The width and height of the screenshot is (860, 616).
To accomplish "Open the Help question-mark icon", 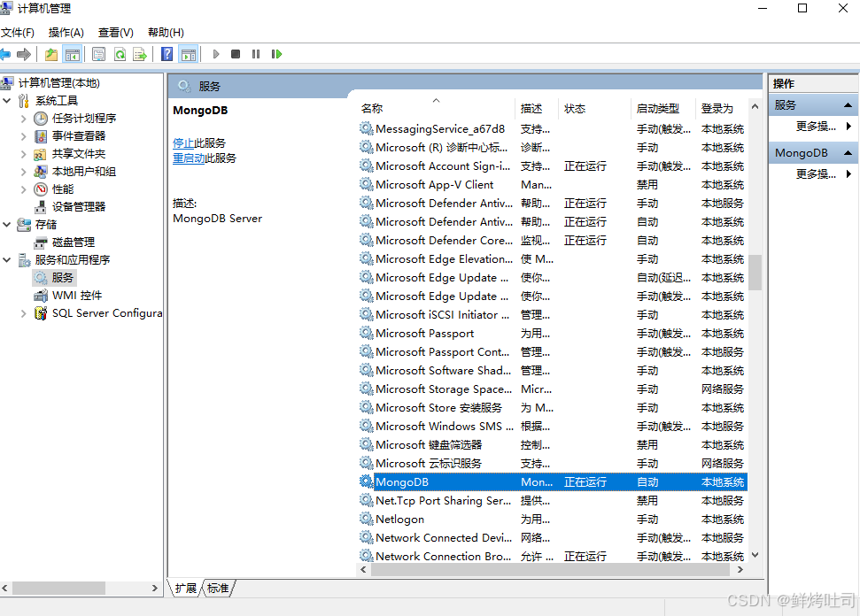I will pyautogui.click(x=167, y=54).
